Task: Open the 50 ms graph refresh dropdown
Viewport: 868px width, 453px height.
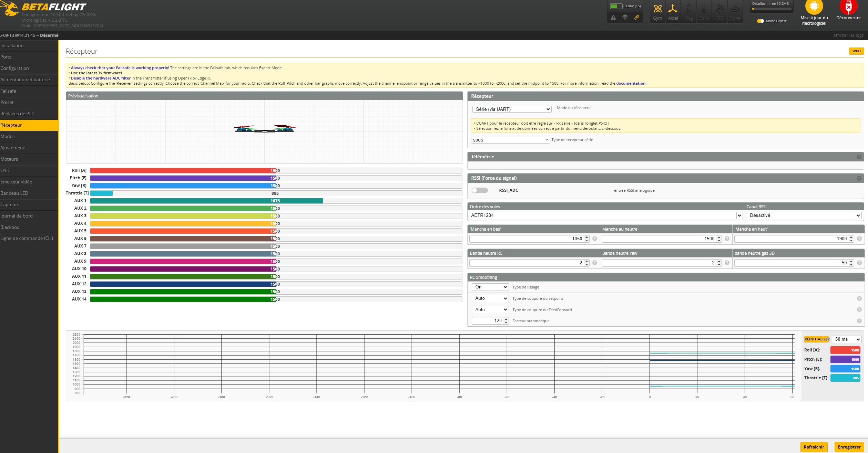Action: pyautogui.click(x=846, y=339)
